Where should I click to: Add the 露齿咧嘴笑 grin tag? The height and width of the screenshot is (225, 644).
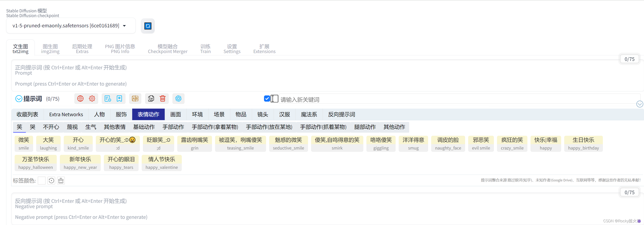pyautogui.click(x=195, y=144)
